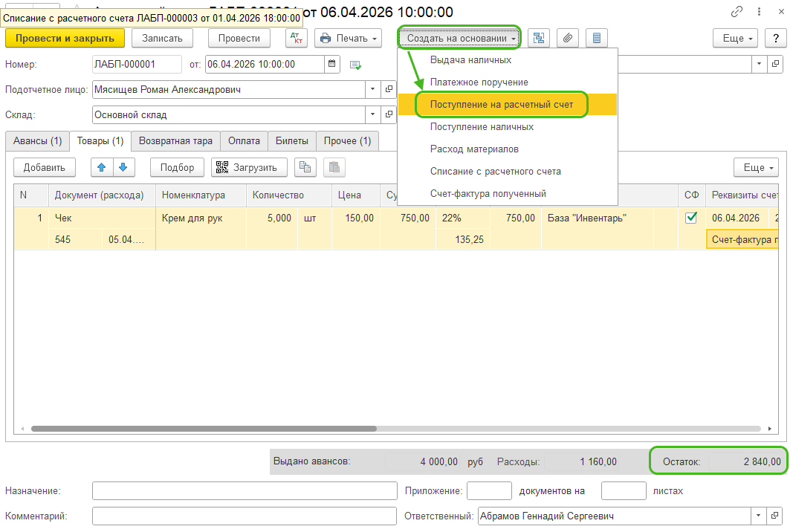Click the листах count field
Image resolution: width=793 pixels, height=532 pixels.
[624, 490]
